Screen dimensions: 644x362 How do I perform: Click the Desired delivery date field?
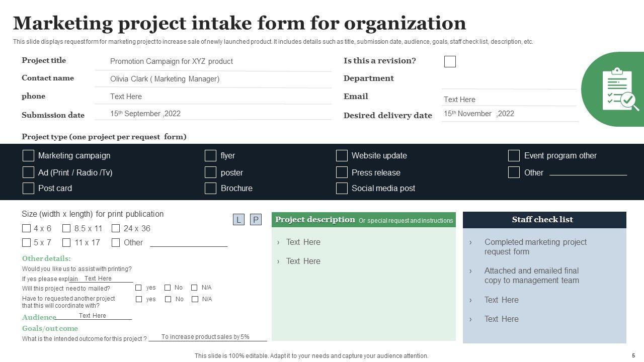coord(509,114)
